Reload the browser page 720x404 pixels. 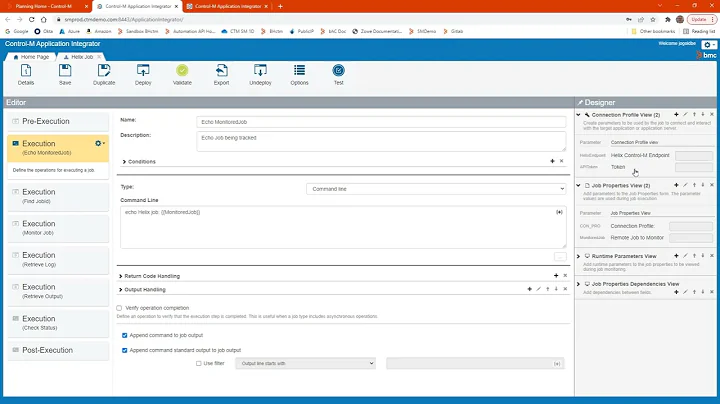(x=31, y=19)
